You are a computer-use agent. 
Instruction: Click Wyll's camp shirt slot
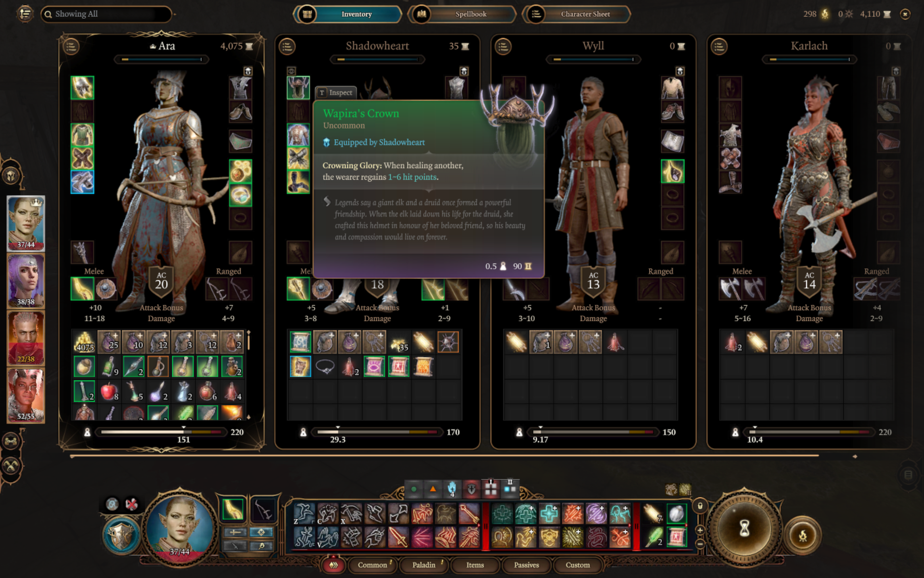[x=672, y=88]
